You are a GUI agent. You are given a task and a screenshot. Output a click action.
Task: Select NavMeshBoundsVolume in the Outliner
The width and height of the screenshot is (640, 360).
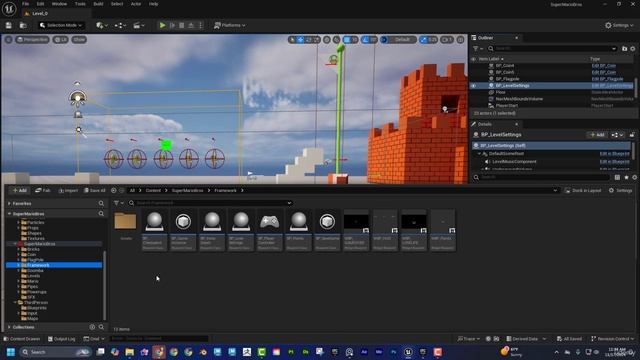pyautogui.click(x=519, y=99)
